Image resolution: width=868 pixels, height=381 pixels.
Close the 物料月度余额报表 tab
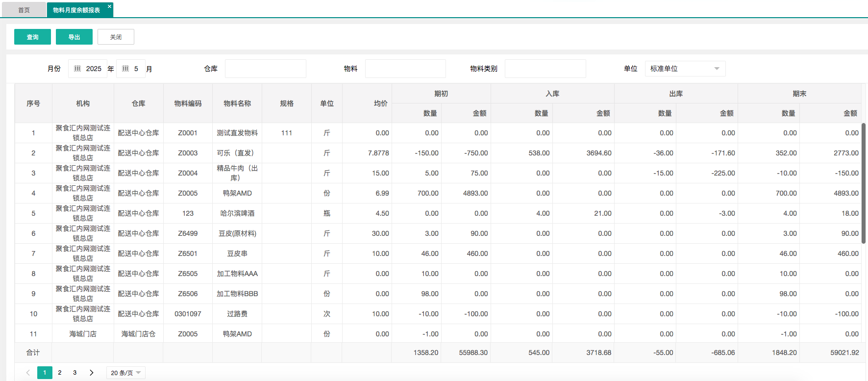109,6
